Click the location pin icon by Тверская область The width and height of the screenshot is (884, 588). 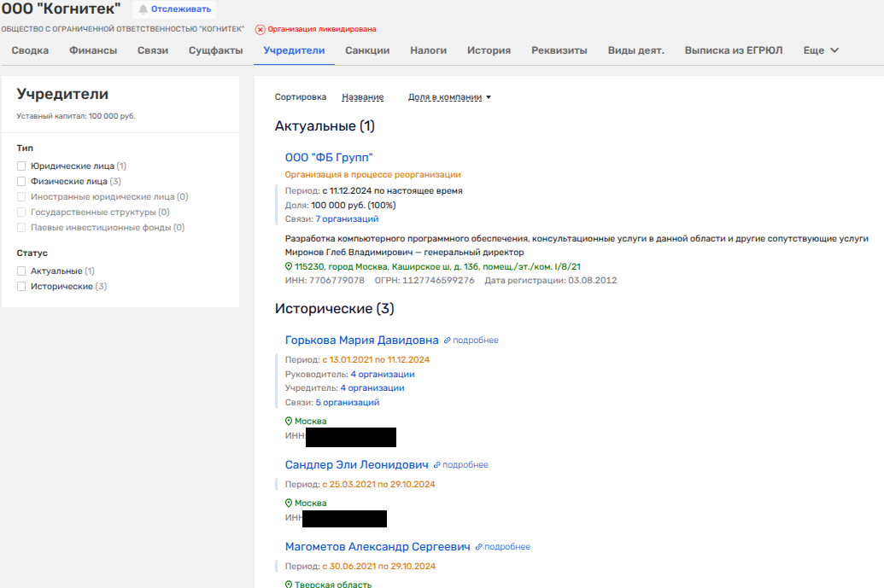(289, 585)
